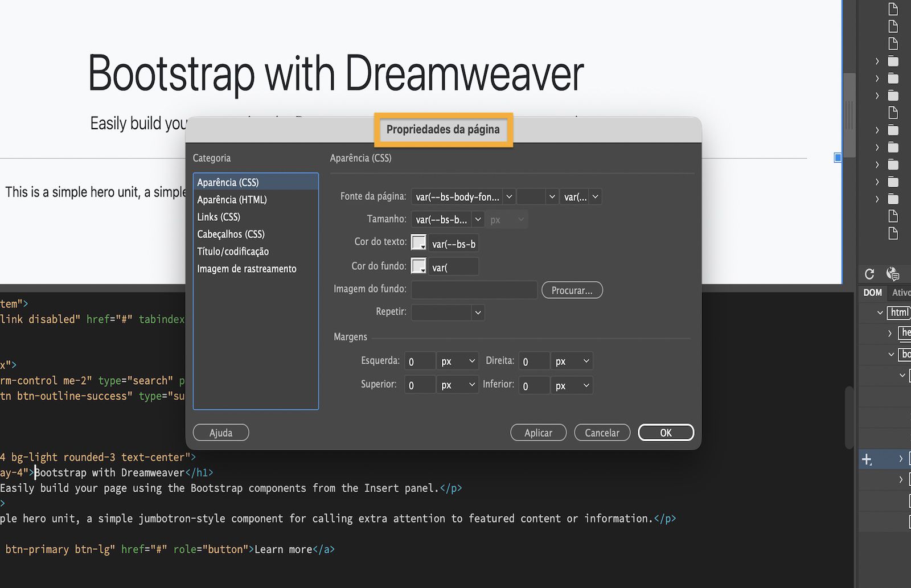Select the Imagem de rastreamento category
This screenshot has height=588, width=911.
coord(256,269)
